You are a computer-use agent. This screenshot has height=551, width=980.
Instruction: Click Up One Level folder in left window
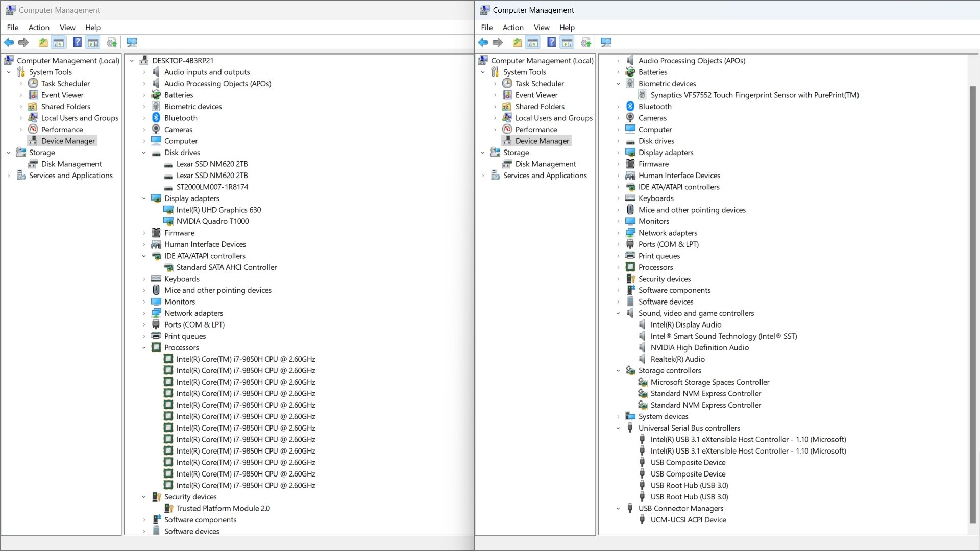point(43,43)
